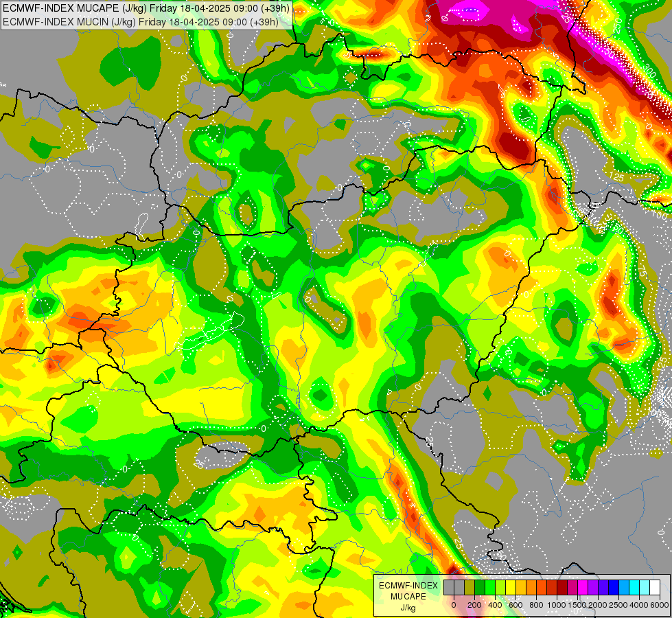Choose the sky blue legend swatch right of 2500

pos(624,588)
